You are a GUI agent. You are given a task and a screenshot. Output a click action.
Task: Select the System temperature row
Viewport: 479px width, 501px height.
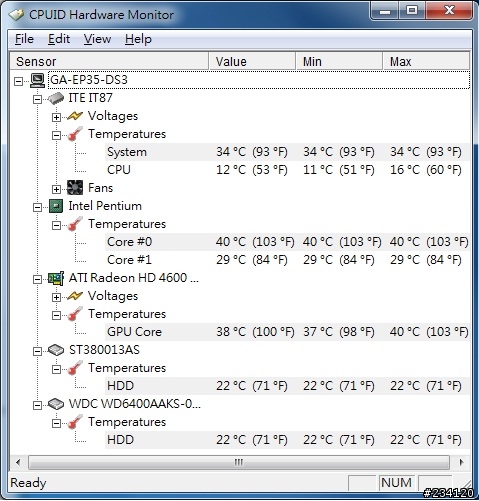click(287, 152)
